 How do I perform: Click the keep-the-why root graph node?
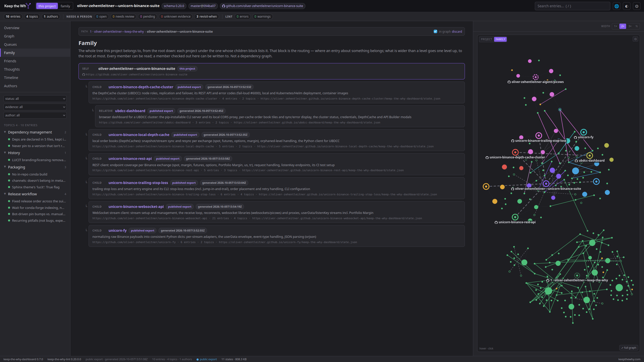(x=577, y=276)
